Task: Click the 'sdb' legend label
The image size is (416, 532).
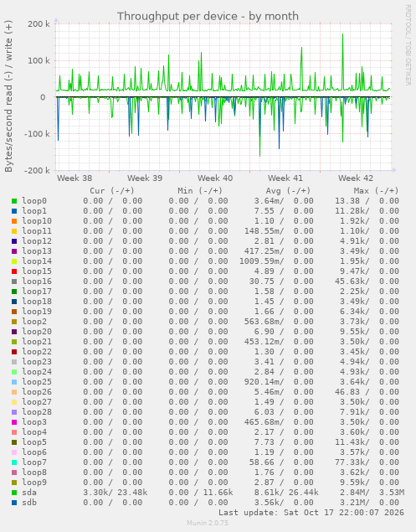Action: pyautogui.click(x=29, y=503)
